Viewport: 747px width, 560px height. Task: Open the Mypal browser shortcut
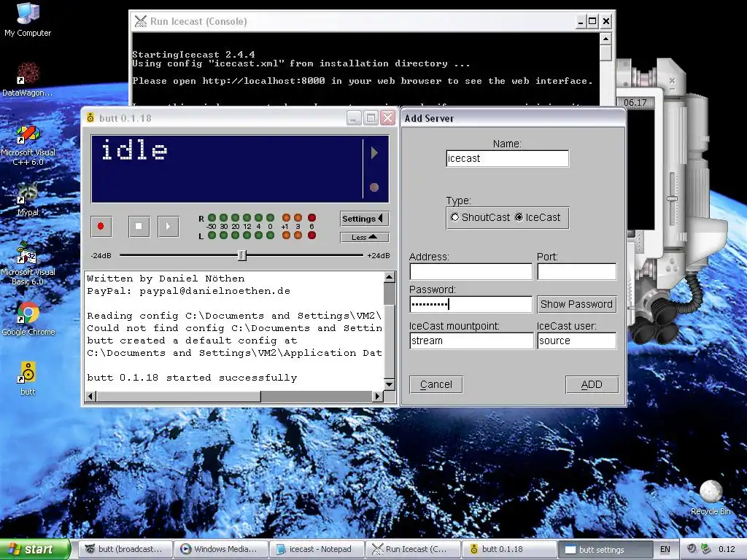tap(28, 200)
